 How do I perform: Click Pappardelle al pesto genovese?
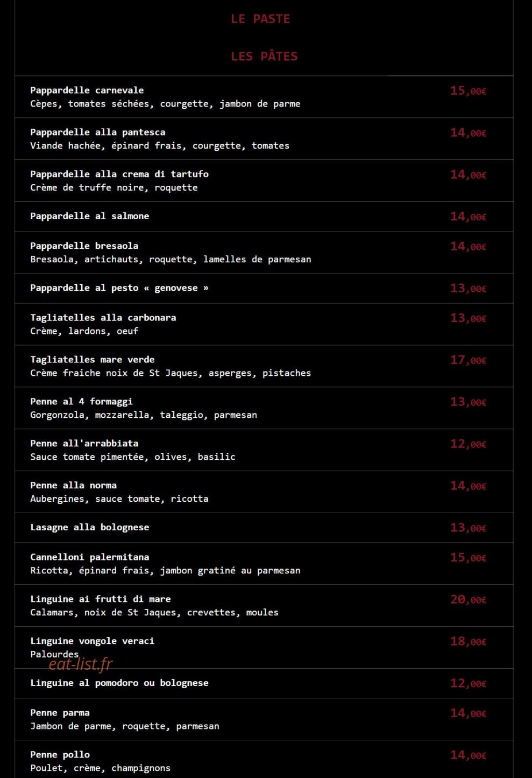click(119, 288)
